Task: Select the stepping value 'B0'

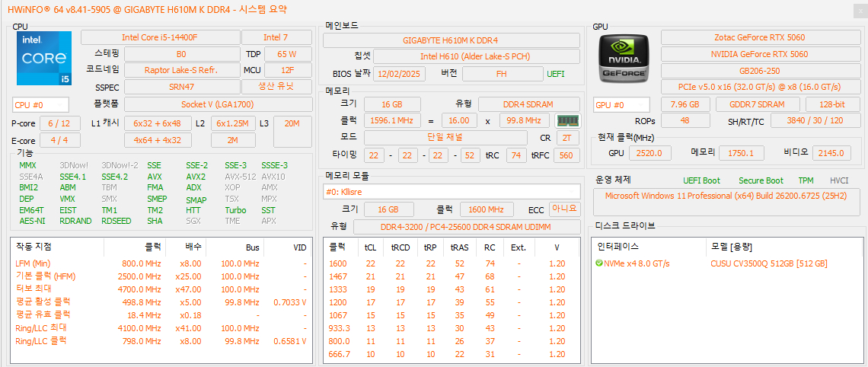Action: coord(181,54)
